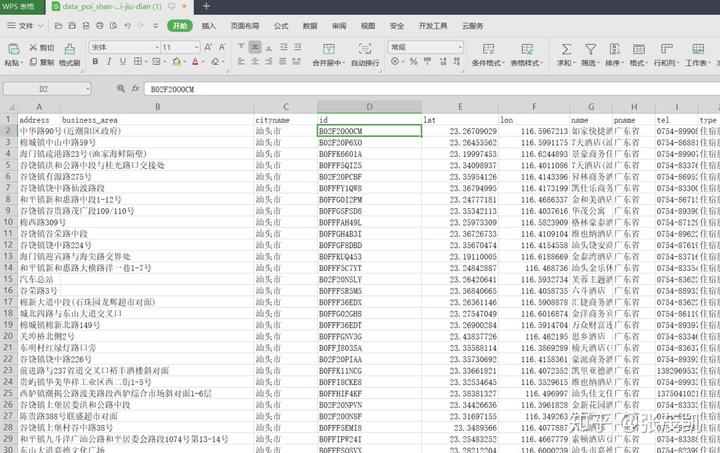Undo the last action
720x453 pixels.
coord(127,26)
